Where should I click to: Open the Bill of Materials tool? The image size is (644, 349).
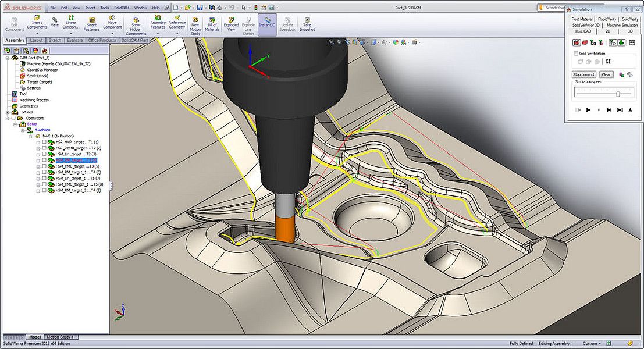coord(212,24)
